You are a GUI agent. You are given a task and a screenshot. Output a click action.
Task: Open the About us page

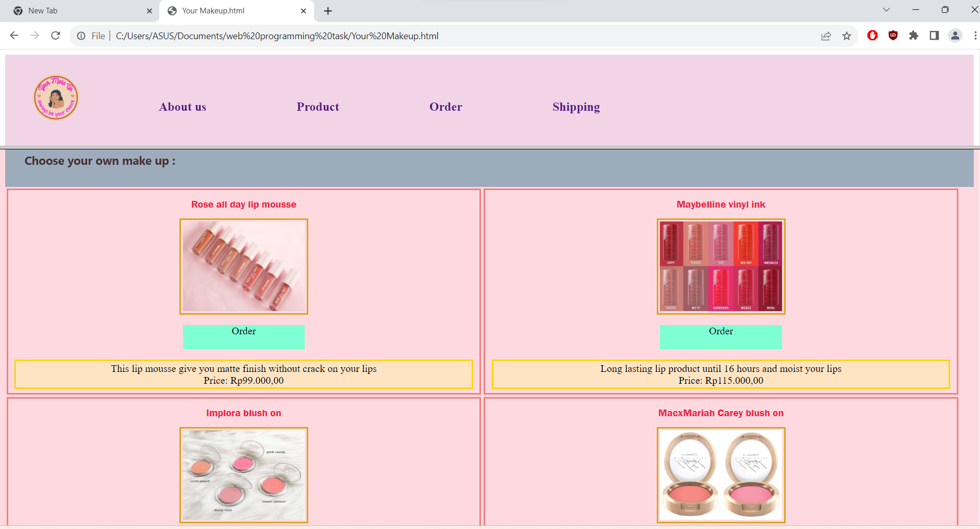pyautogui.click(x=182, y=107)
